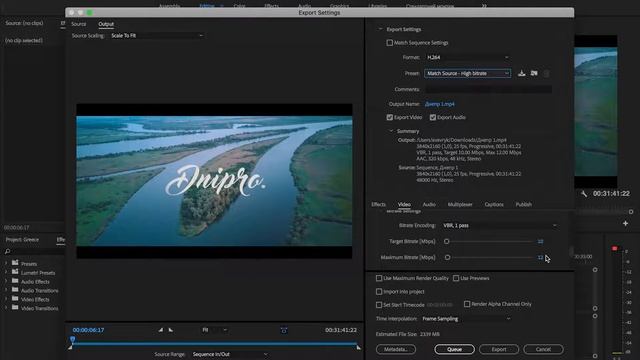Click the Lumetri Presets folder icon
This screenshot has width=640, height=360.
[x=15, y=272]
